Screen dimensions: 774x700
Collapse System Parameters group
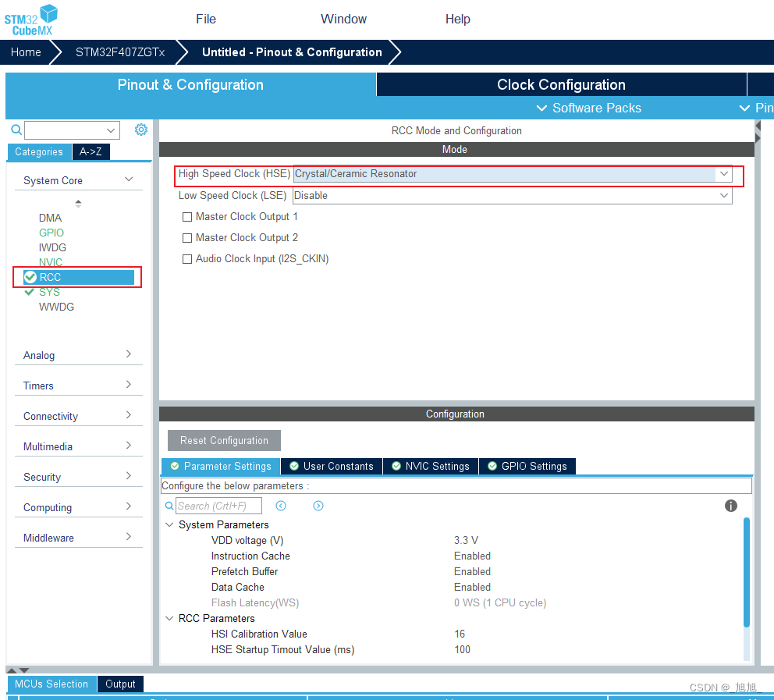click(169, 524)
